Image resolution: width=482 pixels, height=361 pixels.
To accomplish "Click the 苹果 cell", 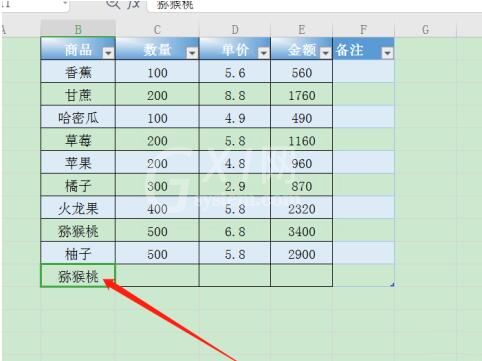I will pyautogui.click(x=78, y=163).
